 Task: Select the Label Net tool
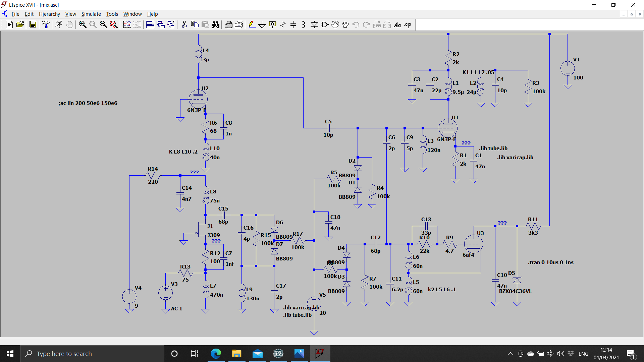(273, 24)
